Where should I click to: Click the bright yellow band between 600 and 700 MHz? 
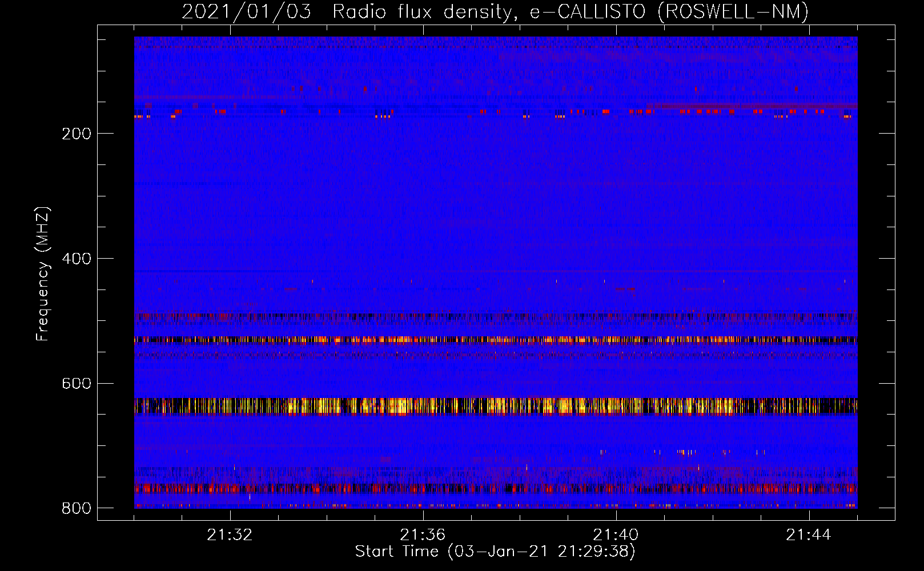(x=496, y=406)
